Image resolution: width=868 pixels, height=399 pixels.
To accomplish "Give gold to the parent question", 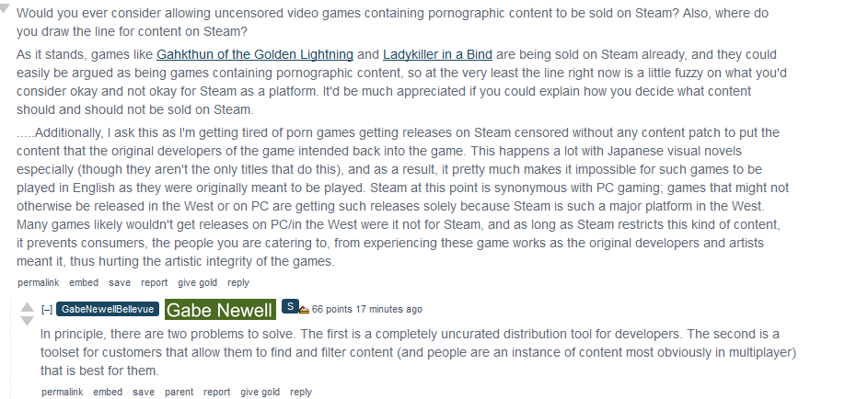I will (x=198, y=282).
